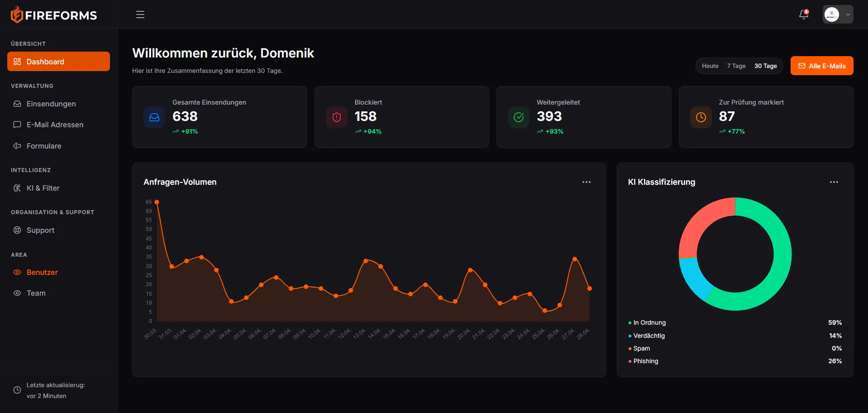Click the orange clock icon on Zur Prüfung card
This screenshot has width=868, height=413.
[701, 117]
